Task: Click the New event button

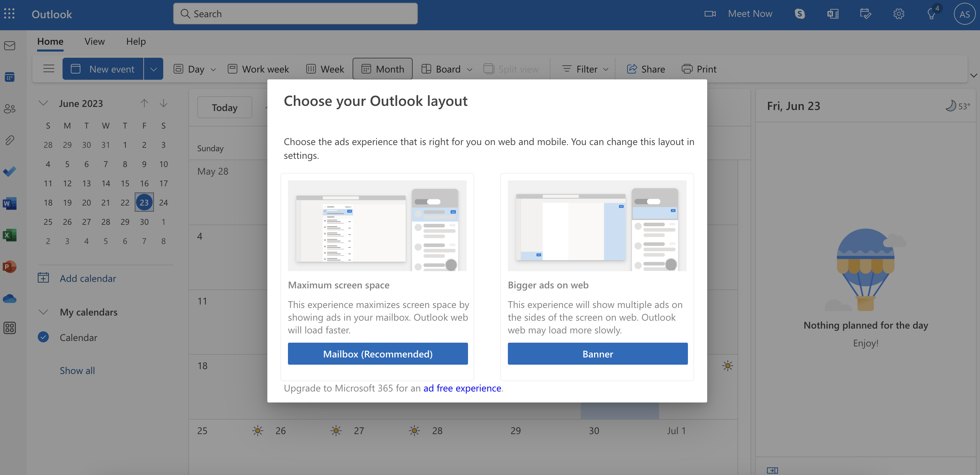Action: pyautogui.click(x=103, y=69)
